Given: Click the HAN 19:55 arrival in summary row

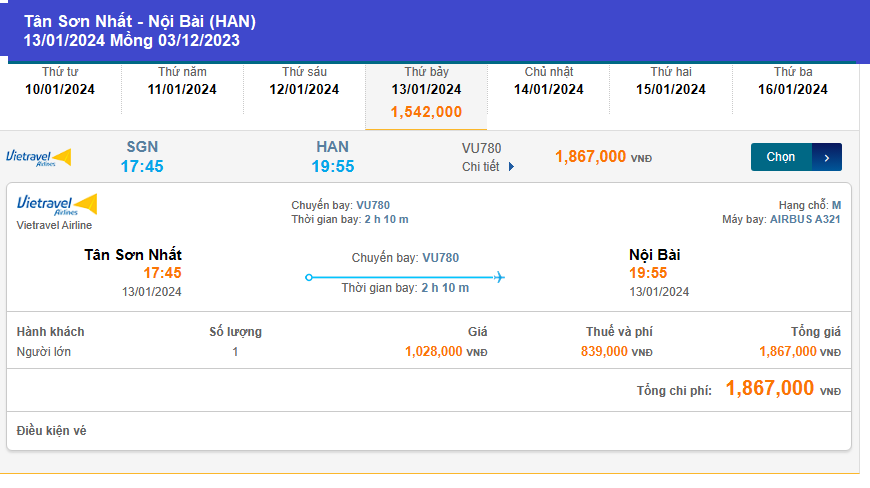Looking at the screenshot, I should (x=332, y=157).
